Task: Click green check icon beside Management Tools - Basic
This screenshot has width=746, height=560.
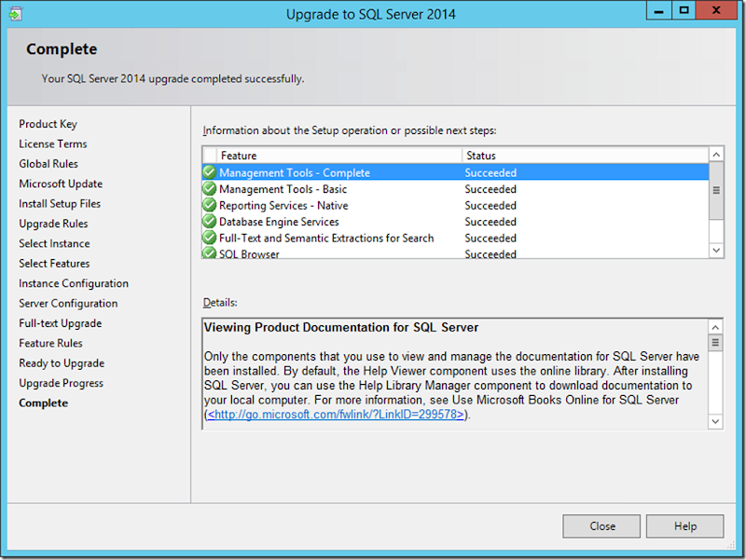Action: 209,189
